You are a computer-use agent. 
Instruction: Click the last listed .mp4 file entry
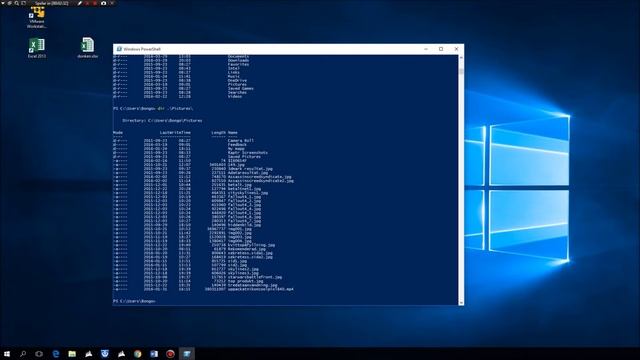(x=260, y=289)
